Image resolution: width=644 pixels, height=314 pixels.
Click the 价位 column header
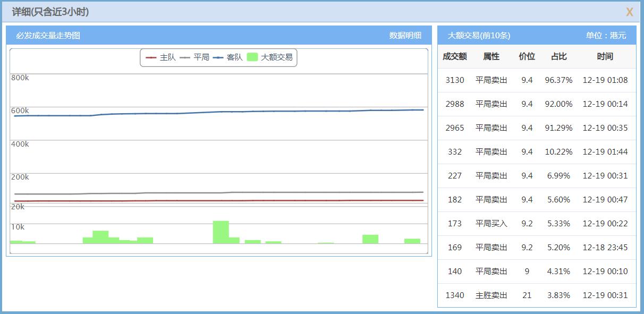coord(527,56)
